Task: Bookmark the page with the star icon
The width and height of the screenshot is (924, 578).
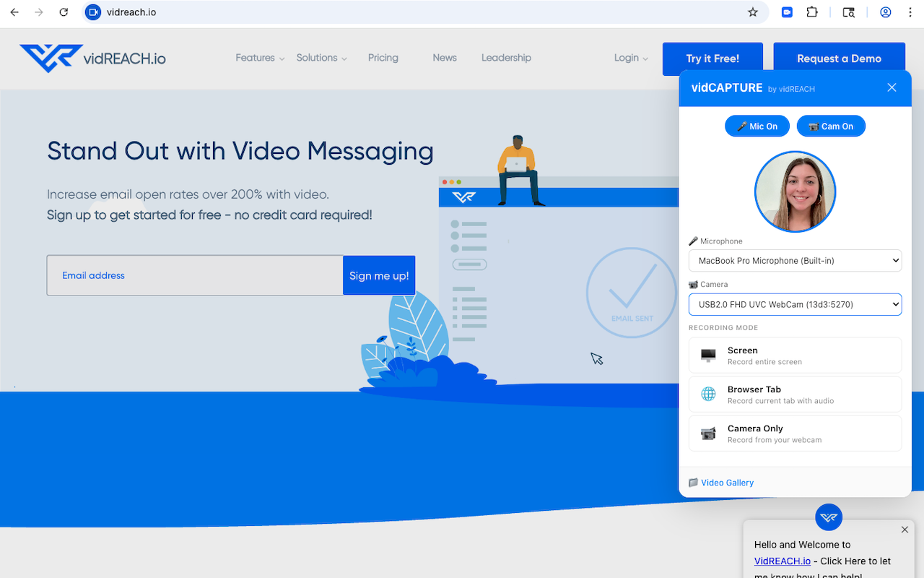Action: (753, 12)
